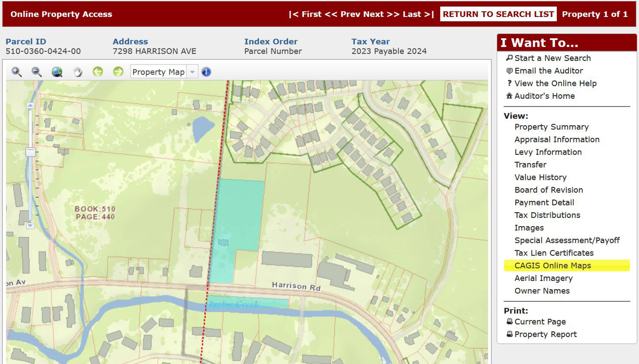Image resolution: width=639 pixels, height=364 pixels.
Task: Open the Property Summary view
Action: (551, 127)
